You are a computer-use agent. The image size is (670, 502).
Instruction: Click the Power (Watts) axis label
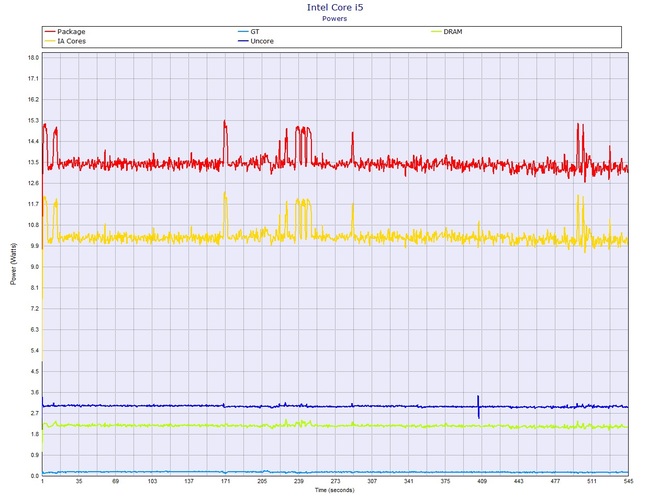pos(13,264)
